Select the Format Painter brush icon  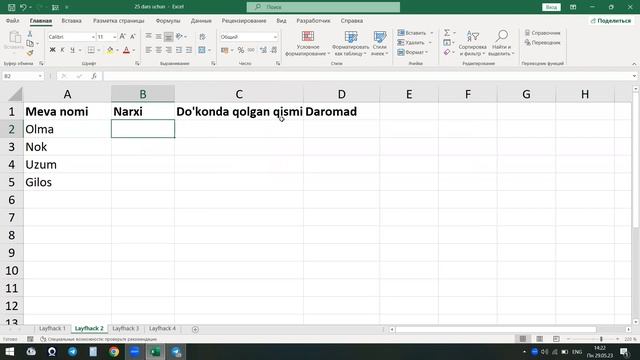point(30,53)
